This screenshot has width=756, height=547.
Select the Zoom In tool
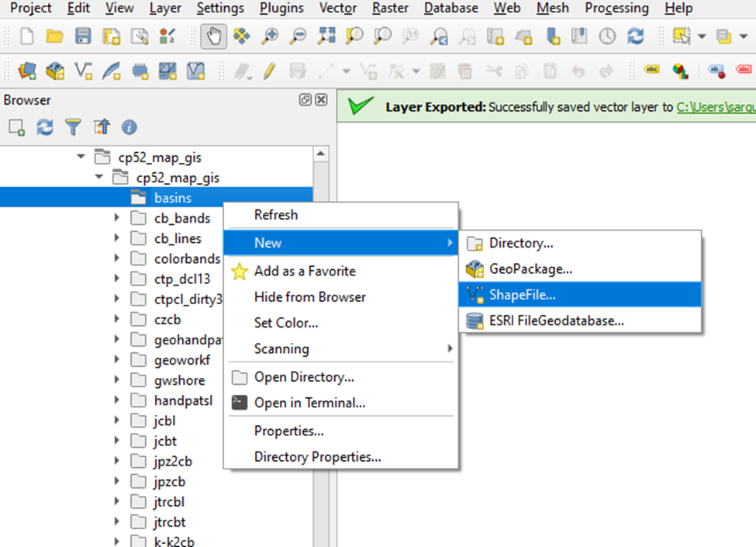[x=270, y=36]
